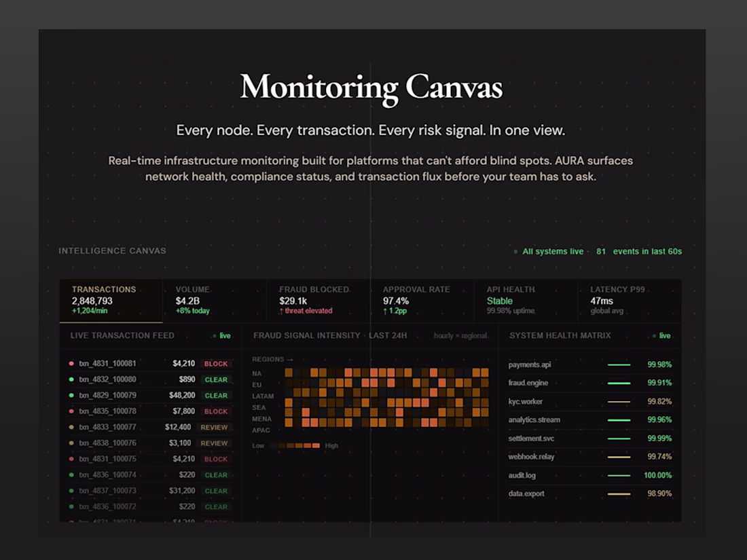Click the BLOCK badge for bxn_4835_100078
The image size is (747, 560).
(x=216, y=411)
